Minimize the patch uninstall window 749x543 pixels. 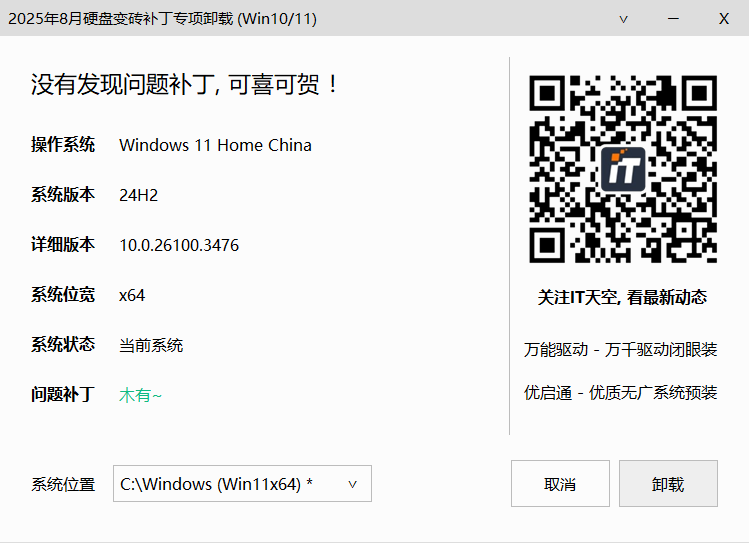click(x=674, y=19)
